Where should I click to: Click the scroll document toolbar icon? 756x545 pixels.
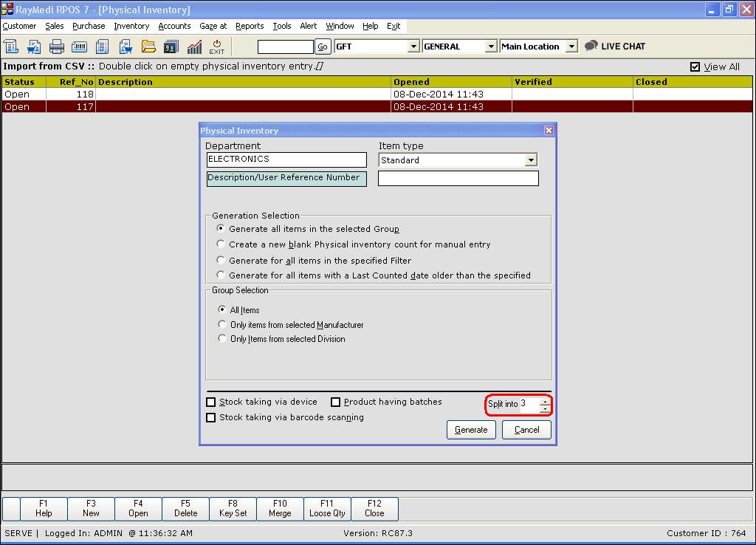[x=10, y=47]
